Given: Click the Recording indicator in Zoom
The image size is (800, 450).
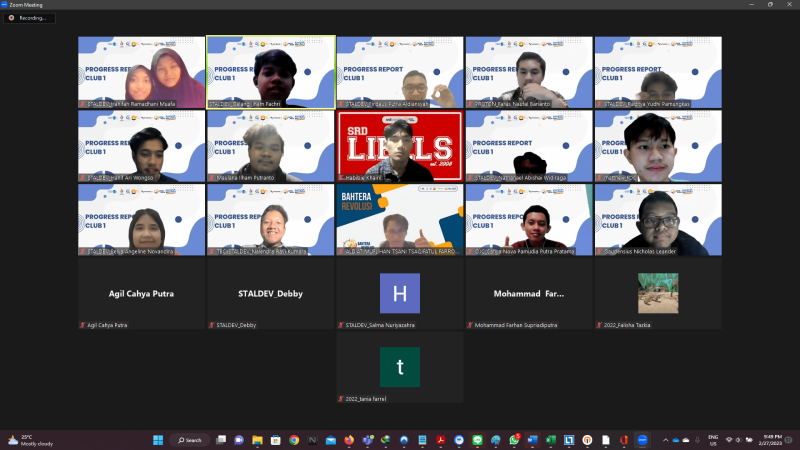Looking at the screenshot, I should pos(30,18).
